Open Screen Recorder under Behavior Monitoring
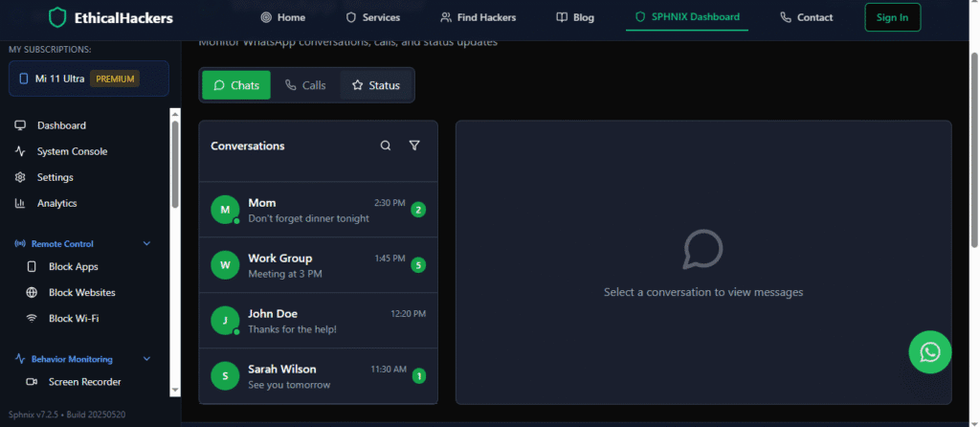The image size is (980, 427). tap(84, 382)
